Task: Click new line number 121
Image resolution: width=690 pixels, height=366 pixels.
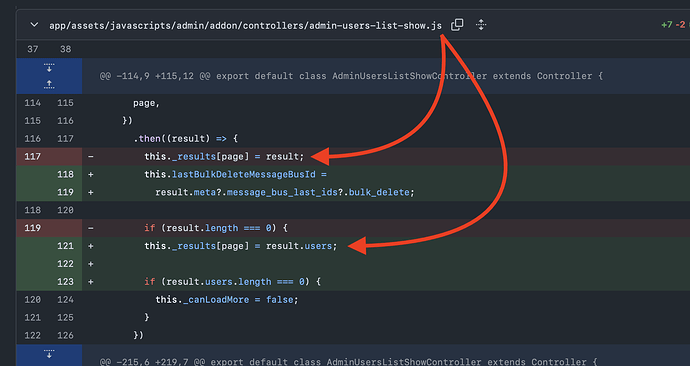Action: pyautogui.click(x=65, y=246)
